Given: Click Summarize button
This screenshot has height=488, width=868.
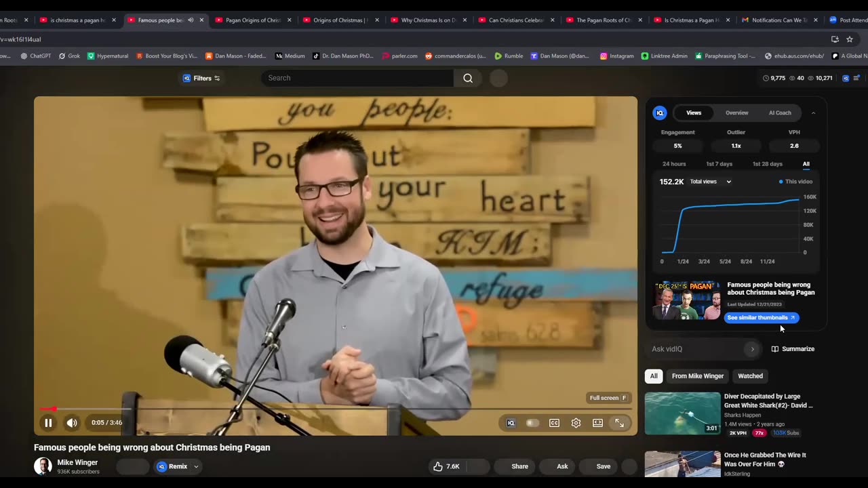Looking at the screenshot, I should tap(793, 349).
